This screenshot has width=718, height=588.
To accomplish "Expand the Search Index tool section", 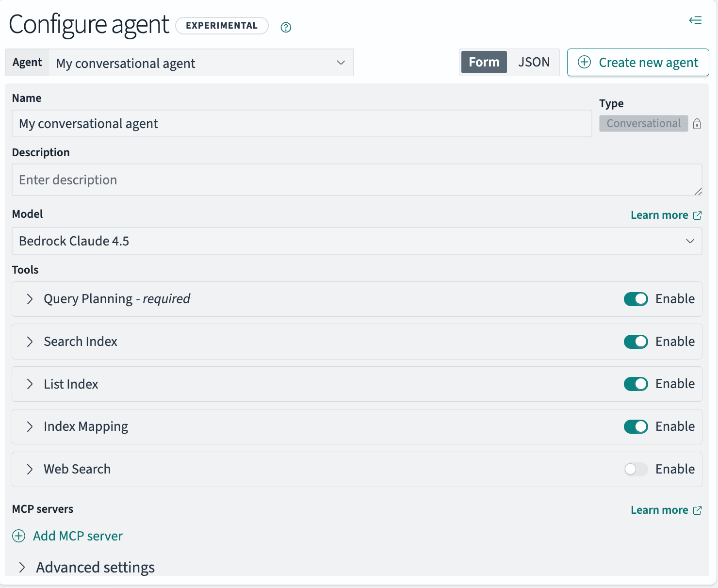I will tap(30, 342).
